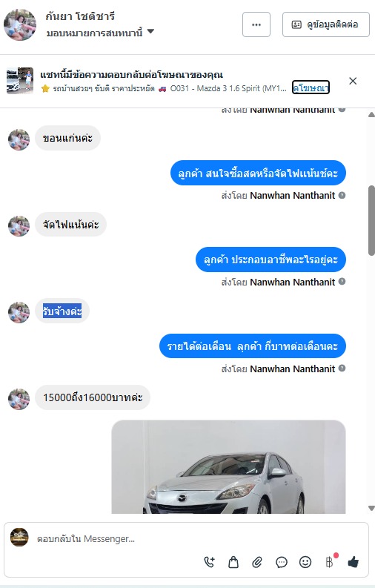Click the customer profile picture in header
Image resolution: width=375 pixels, height=588 pixels.
(x=20, y=24)
